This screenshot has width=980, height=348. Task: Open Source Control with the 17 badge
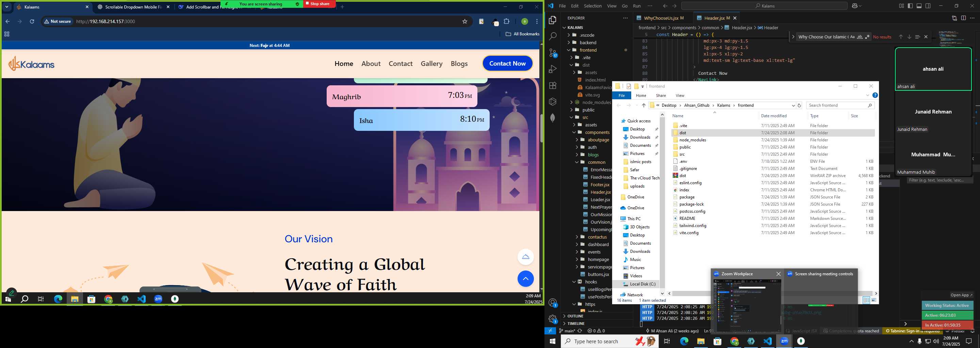point(553,53)
